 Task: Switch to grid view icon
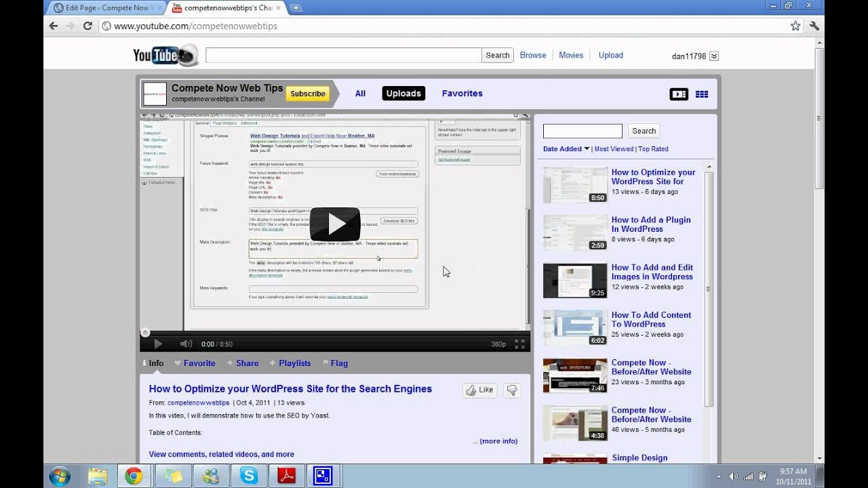(x=702, y=94)
